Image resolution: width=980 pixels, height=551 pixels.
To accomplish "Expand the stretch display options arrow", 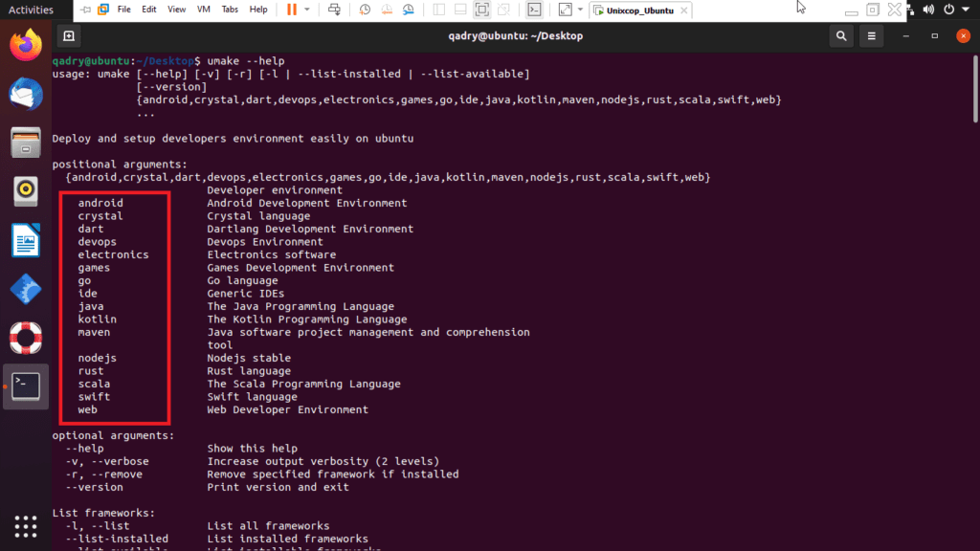I will click(x=580, y=10).
